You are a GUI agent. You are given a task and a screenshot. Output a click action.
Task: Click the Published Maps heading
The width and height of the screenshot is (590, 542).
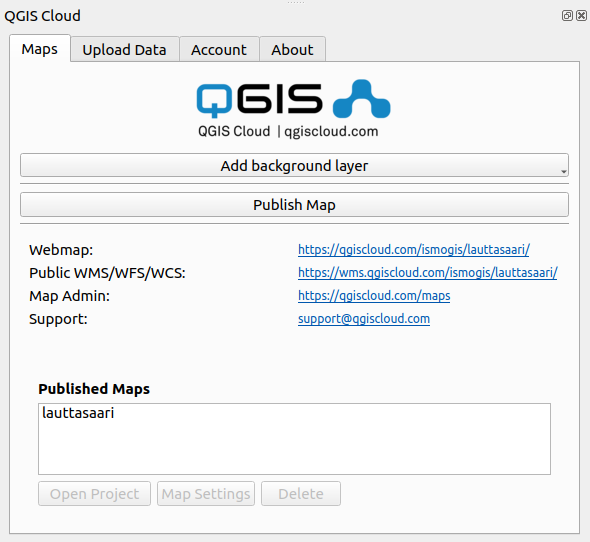coord(94,389)
